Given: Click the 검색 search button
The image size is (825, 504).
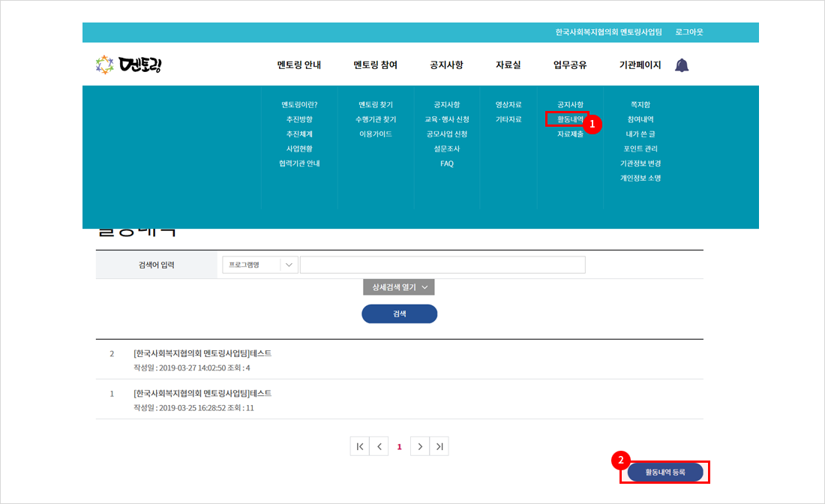Looking at the screenshot, I should 399,313.
